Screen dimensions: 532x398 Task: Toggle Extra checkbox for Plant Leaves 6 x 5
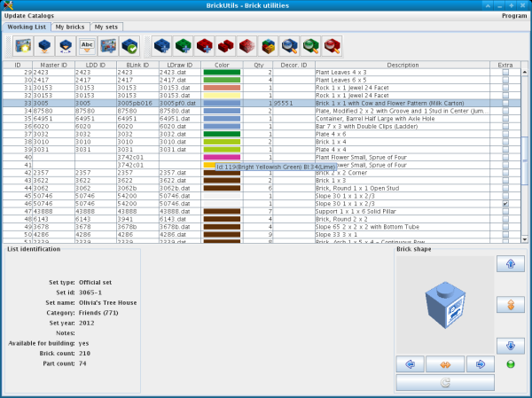click(505, 80)
